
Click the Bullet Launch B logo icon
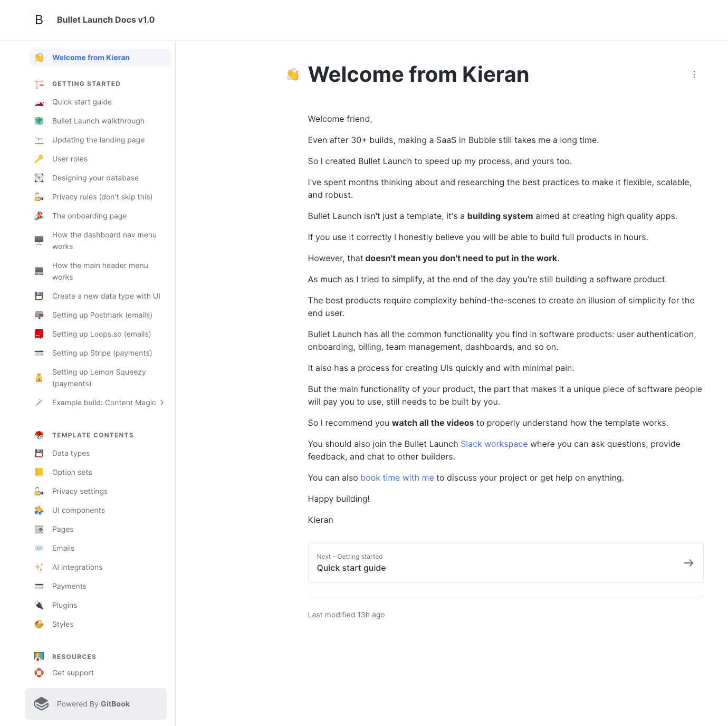click(x=39, y=20)
